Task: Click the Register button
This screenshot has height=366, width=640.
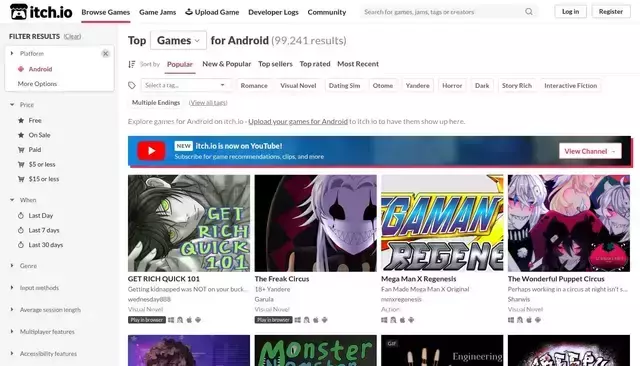Action: tap(611, 11)
